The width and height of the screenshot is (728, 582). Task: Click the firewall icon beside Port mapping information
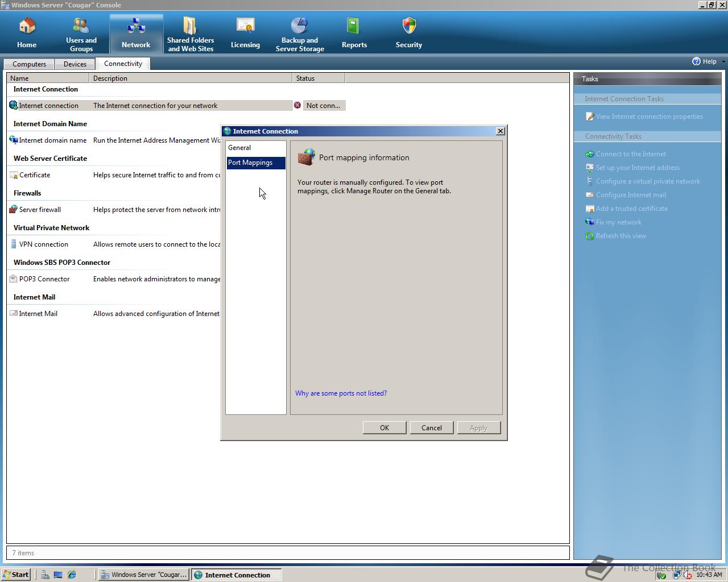(x=306, y=157)
